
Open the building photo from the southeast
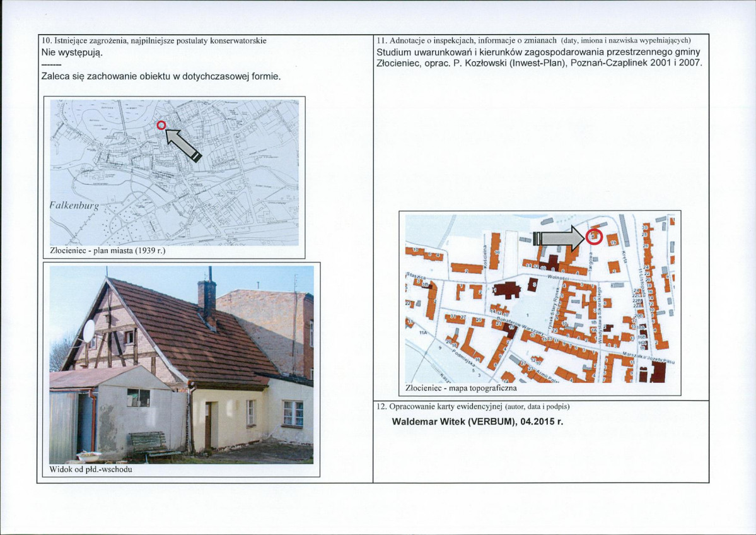tap(182, 365)
